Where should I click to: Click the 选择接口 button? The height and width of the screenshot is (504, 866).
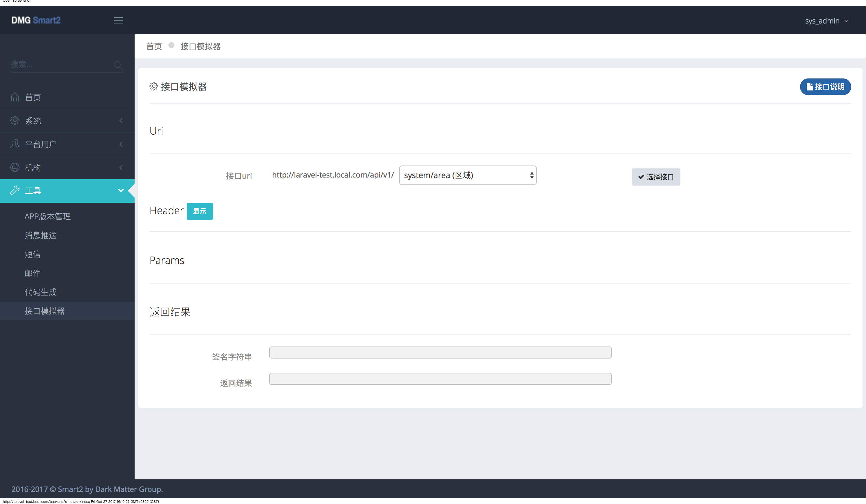point(656,177)
